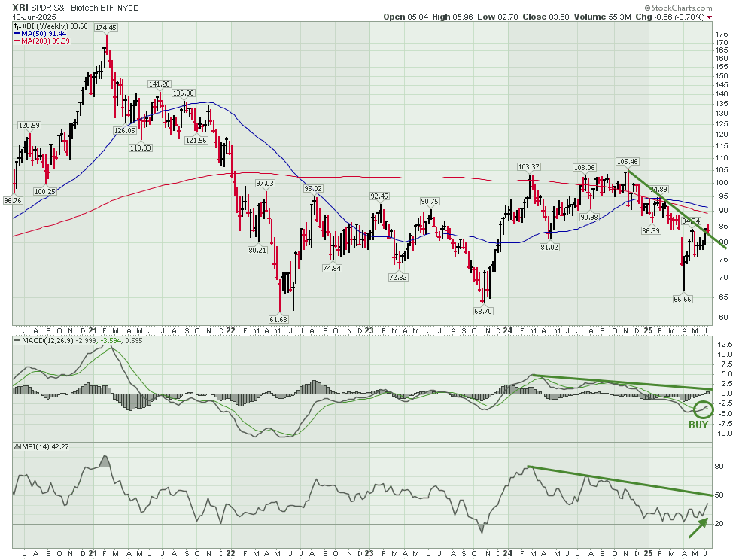
Task: Click the 81.02 price label
Action: click(549, 247)
